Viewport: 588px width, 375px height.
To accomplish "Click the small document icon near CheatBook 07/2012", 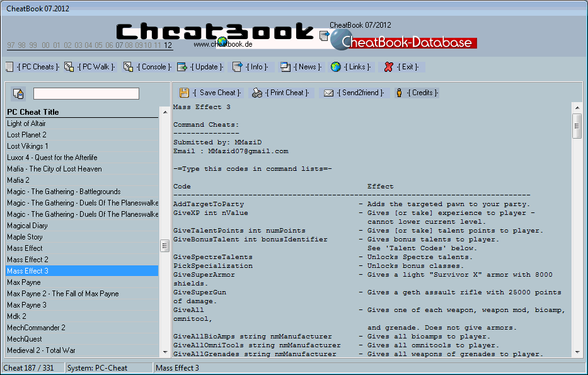I will coord(324,36).
